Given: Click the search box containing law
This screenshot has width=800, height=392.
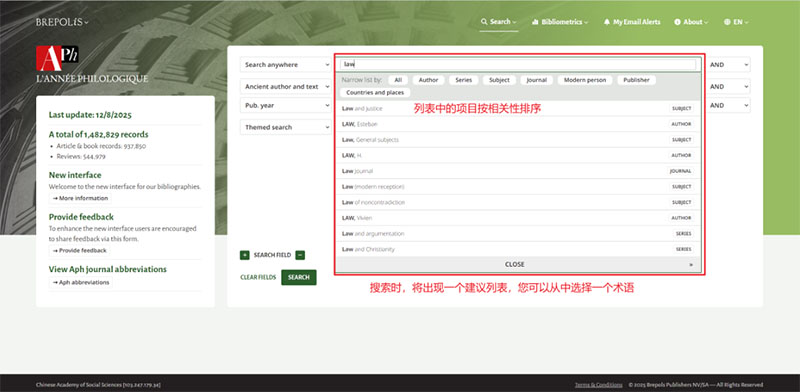Looking at the screenshot, I should coord(518,64).
